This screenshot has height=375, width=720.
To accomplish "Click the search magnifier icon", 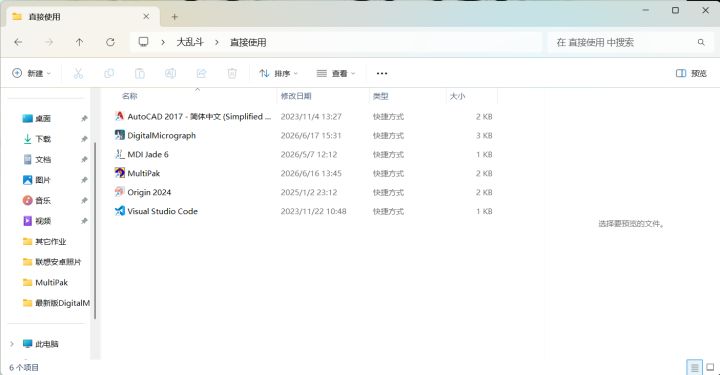I will pos(701,42).
